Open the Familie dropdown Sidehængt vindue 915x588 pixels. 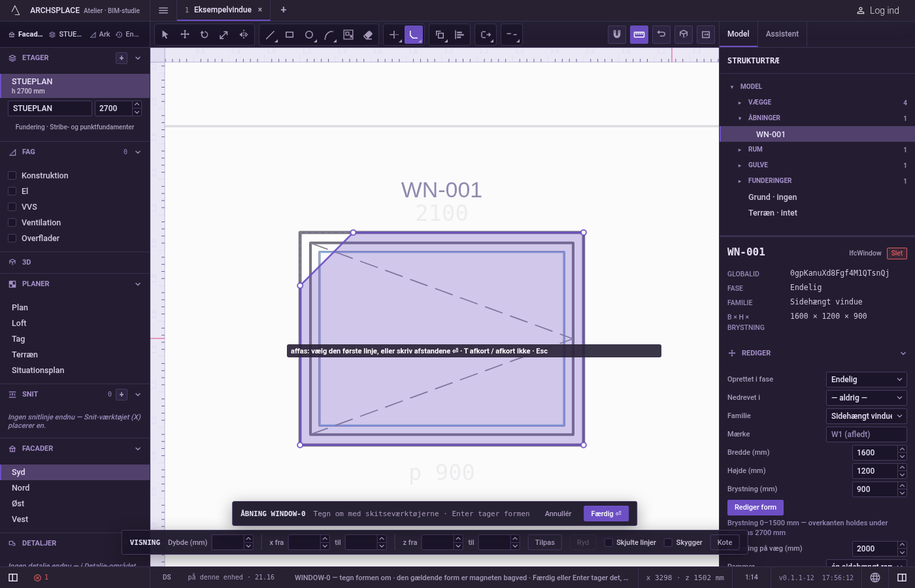click(x=867, y=416)
